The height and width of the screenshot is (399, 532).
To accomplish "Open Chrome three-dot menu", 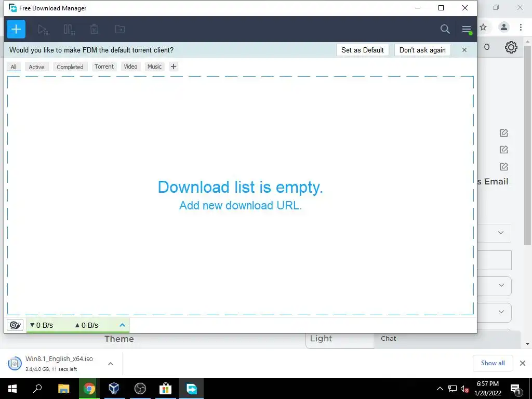I will [521, 27].
